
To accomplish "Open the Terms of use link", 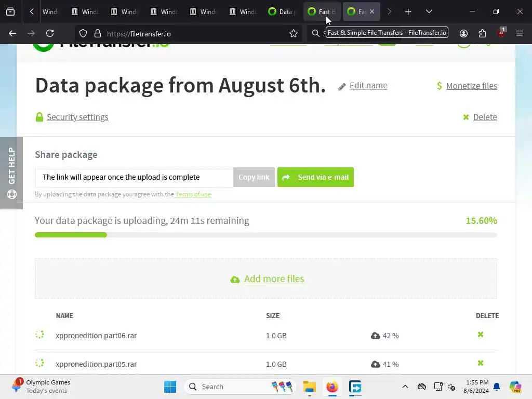I will click(193, 194).
